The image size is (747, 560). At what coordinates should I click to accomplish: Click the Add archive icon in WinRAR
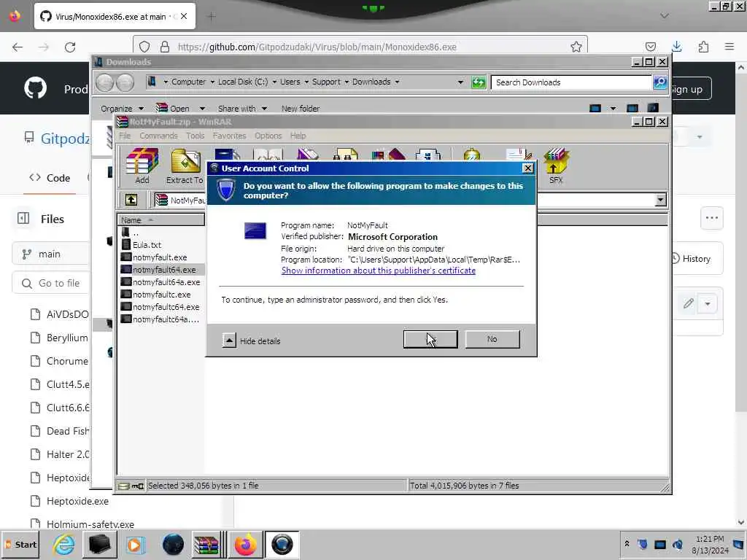click(x=142, y=166)
